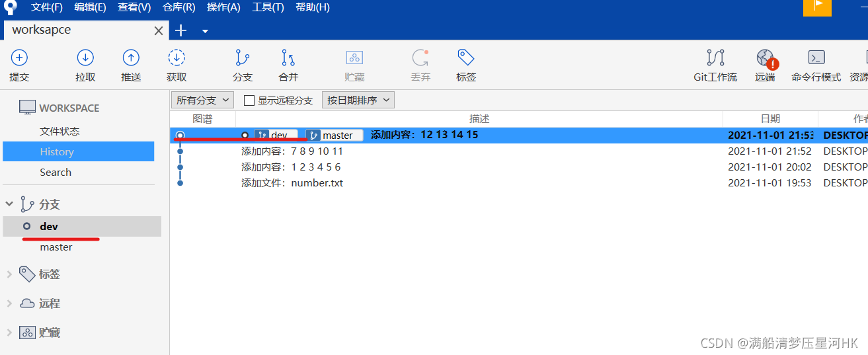Open the 操作(A) menu

pos(223,7)
